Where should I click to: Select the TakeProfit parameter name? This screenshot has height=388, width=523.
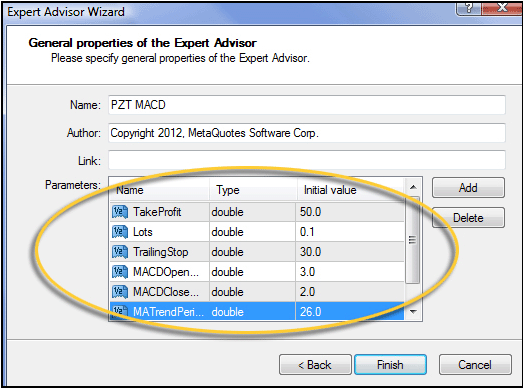157,212
